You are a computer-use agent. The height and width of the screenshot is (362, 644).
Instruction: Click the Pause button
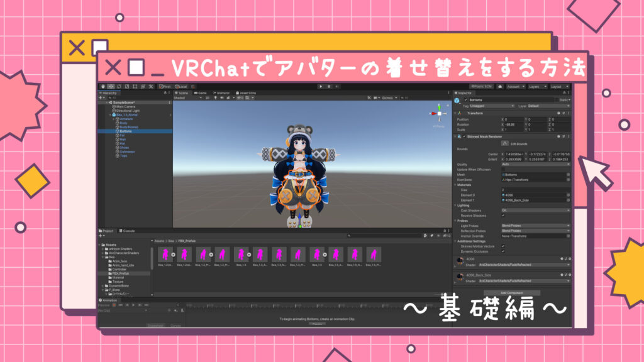pyautogui.click(x=329, y=87)
